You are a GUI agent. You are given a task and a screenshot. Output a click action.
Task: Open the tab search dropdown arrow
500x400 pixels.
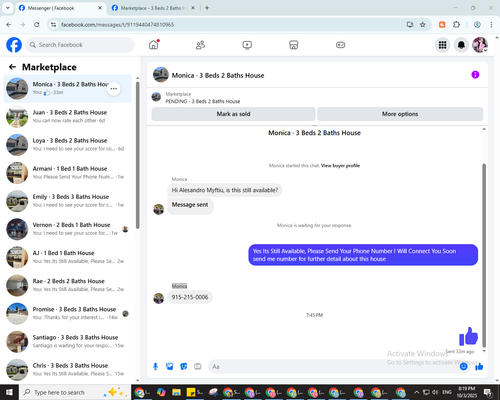tap(8, 8)
